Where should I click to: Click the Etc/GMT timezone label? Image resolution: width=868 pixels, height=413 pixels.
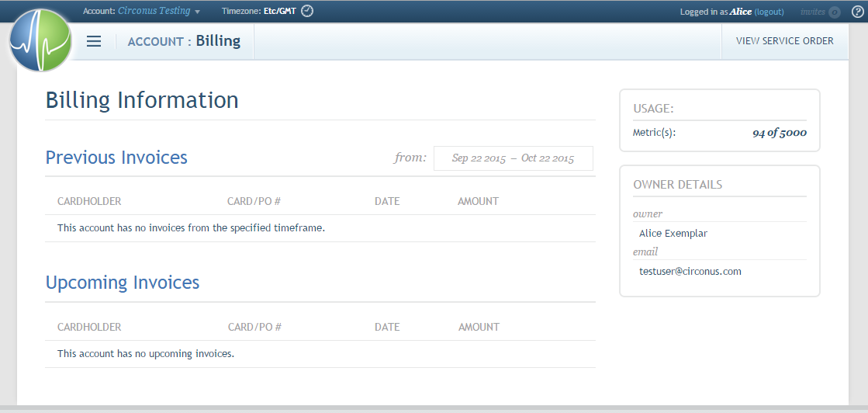click(280, 11)
